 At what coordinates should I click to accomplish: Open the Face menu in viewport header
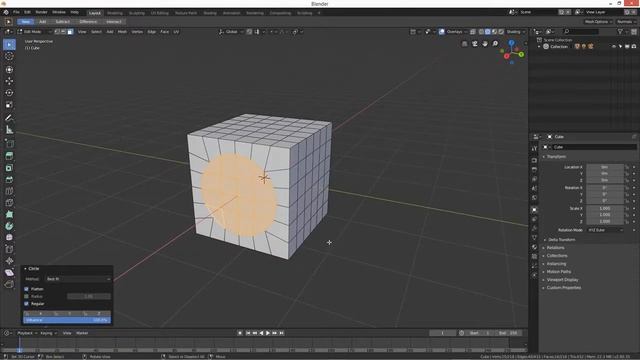click(164, 31)
